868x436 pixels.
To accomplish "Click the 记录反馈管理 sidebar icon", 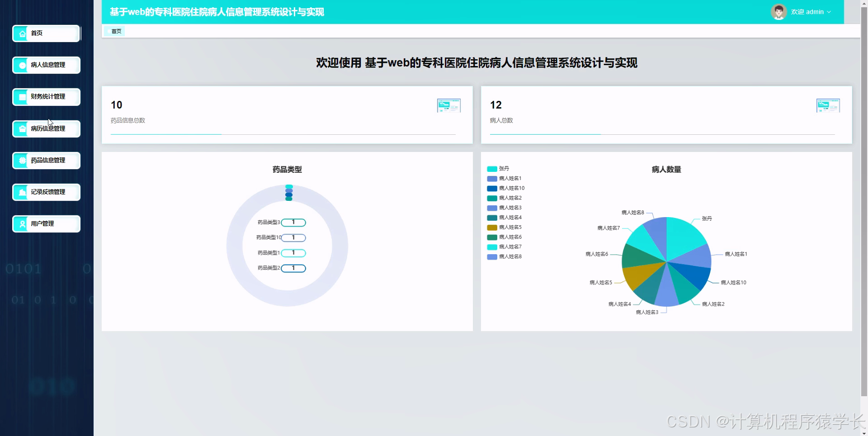I will [x=22, y=192].
